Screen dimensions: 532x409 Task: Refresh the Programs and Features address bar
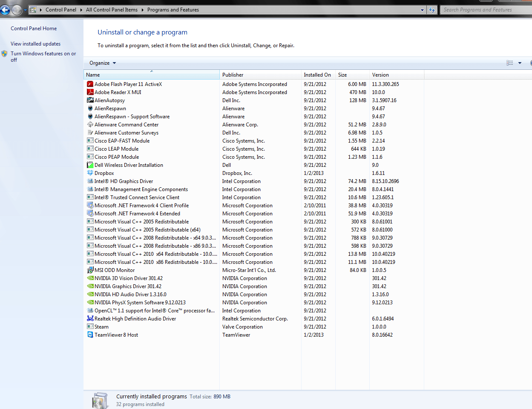point(432,10)
